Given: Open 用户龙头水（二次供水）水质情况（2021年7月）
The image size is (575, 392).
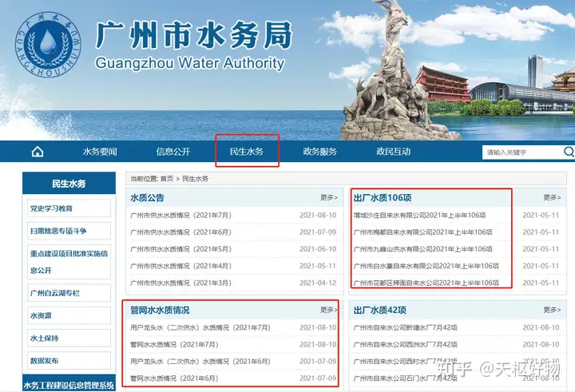Looking at the screenshot, I should (200, 327).
